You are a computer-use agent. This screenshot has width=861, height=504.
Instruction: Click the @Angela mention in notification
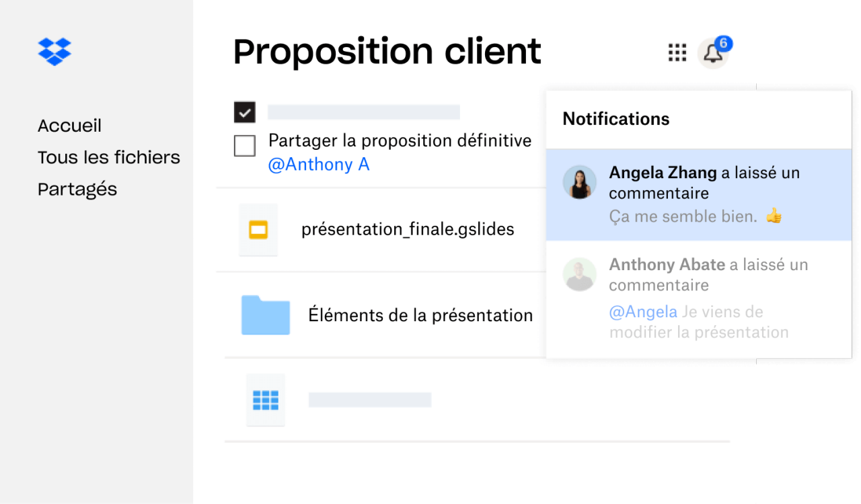[643, 312]
